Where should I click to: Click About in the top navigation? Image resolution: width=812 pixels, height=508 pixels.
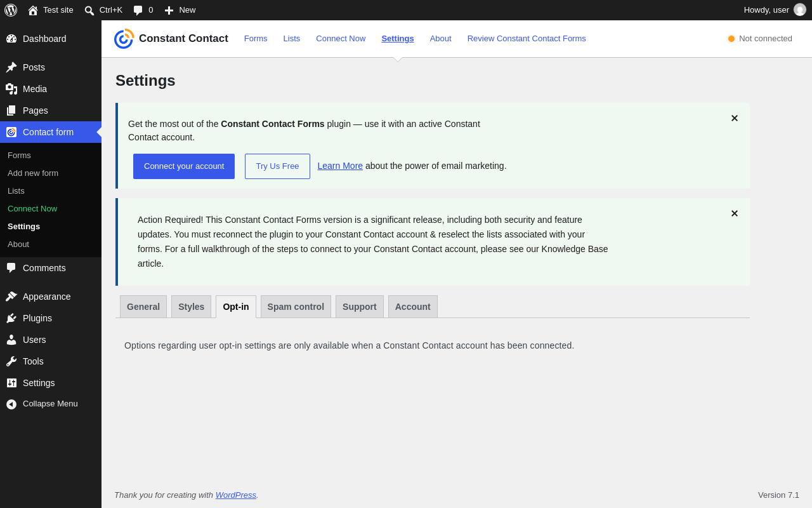pos(441,38)
